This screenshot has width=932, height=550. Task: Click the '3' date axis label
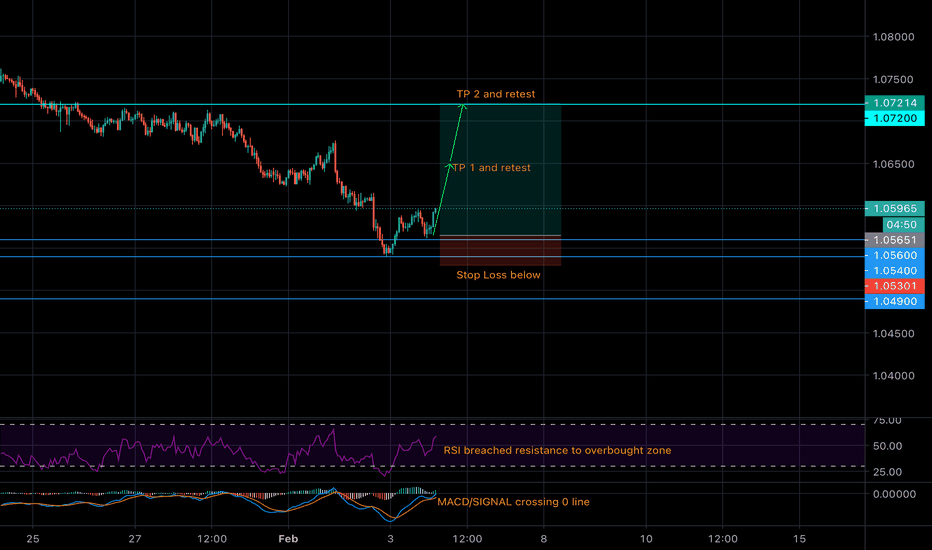pos(391,539)
